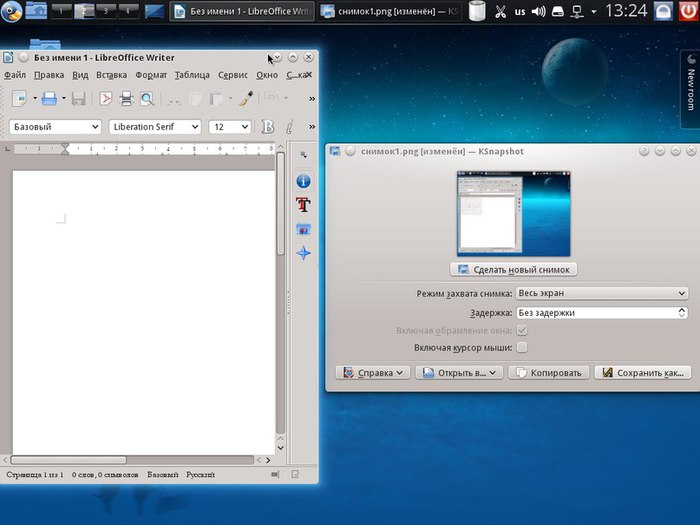The height and width of the screenshot is (525, 700).
Task: Open the "Вставка" menu in Writer
Action: pos(111,75)
